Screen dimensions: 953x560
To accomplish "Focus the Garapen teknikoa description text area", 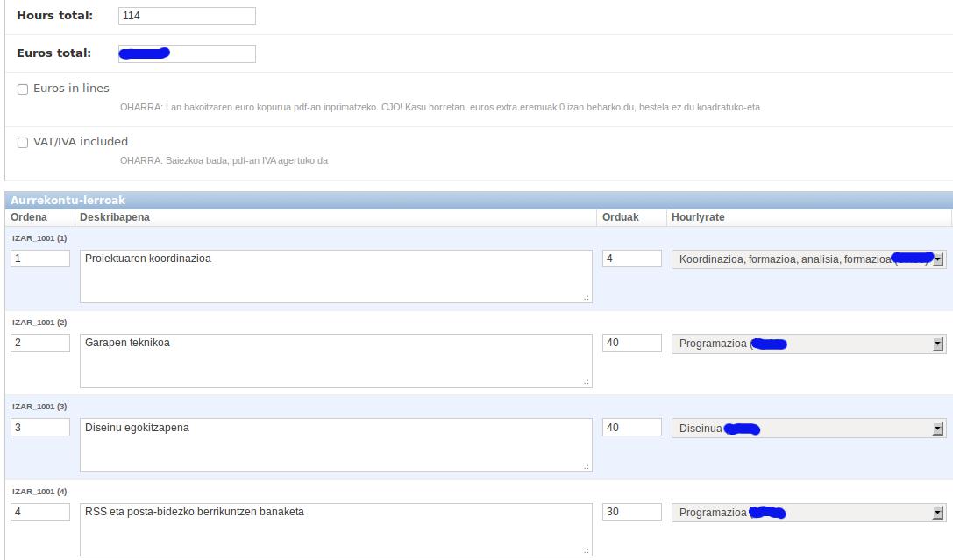I will coord(335,360).
